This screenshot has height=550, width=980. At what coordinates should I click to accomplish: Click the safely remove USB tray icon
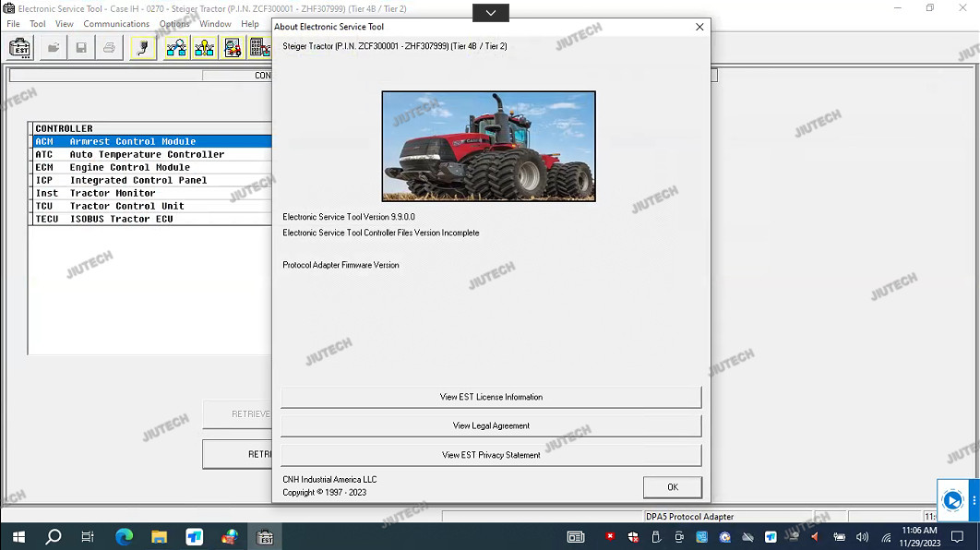[655, 537]
